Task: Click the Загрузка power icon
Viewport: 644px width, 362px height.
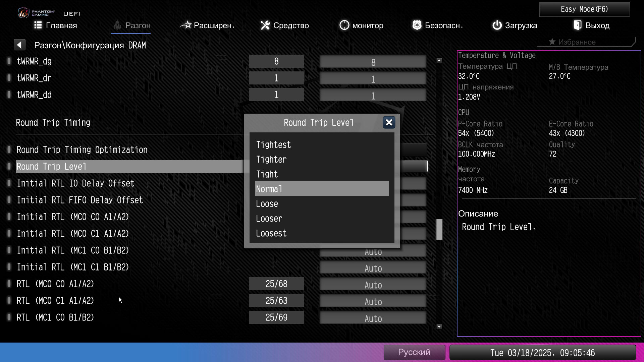Action: [x=497, y=25]
